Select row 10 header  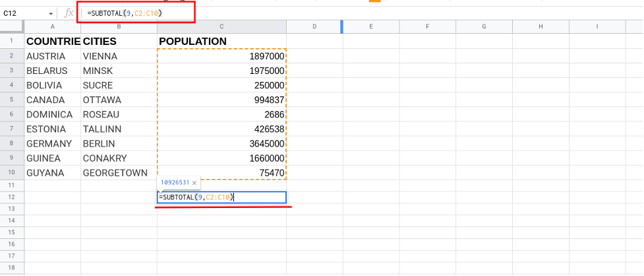click(x=12, y=173)
